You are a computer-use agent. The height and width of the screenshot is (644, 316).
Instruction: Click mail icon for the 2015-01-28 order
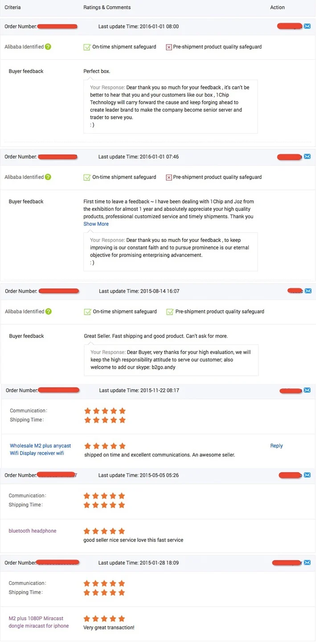click(307, 562)
